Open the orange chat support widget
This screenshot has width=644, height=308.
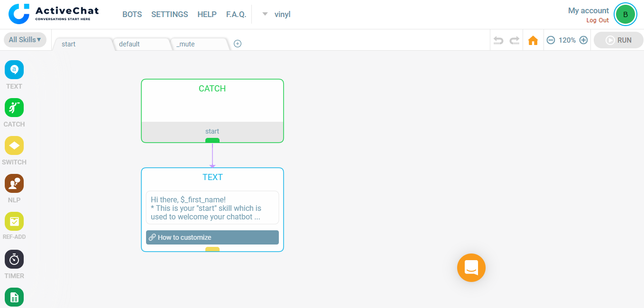point(471,268)
